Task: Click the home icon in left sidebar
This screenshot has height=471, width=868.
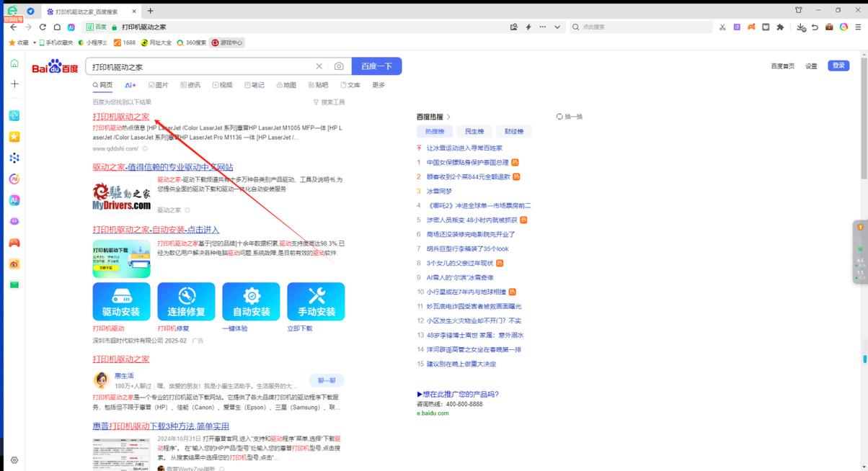Action: 14,63
